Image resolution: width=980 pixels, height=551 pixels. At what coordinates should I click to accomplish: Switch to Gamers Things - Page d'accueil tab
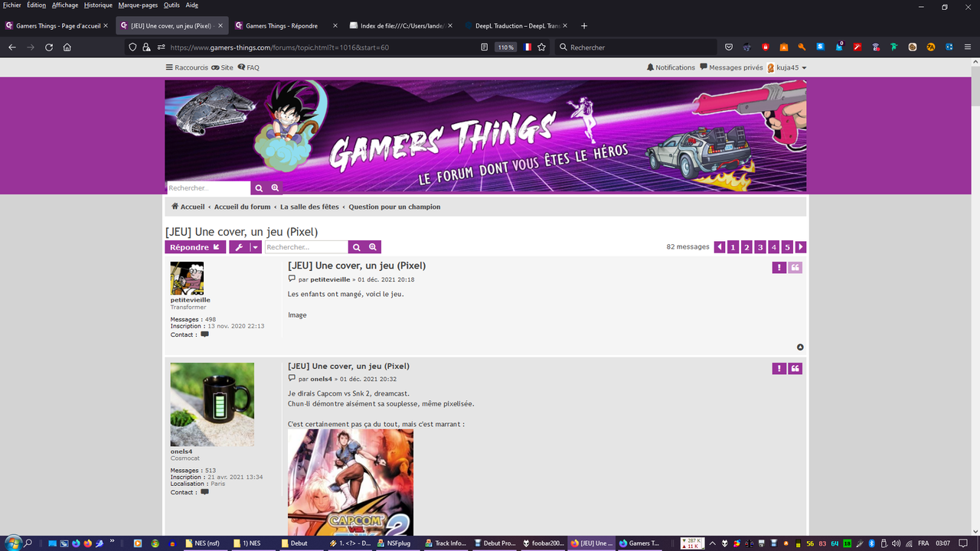click(x=57, y=25)
